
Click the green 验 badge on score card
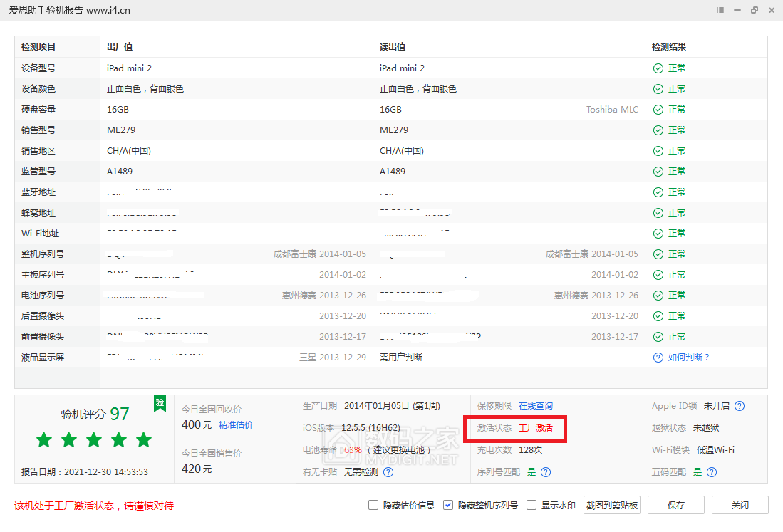coord(160,403)
